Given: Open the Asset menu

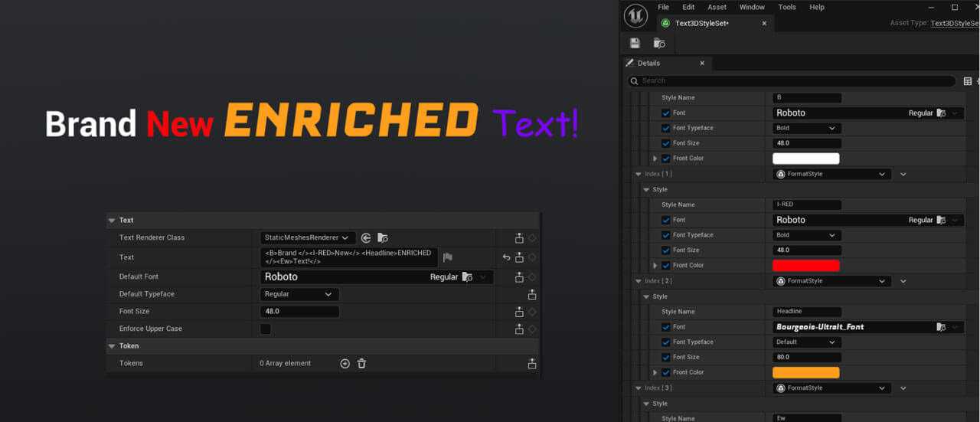Looking at the screenshot, I should pos(717,7).
